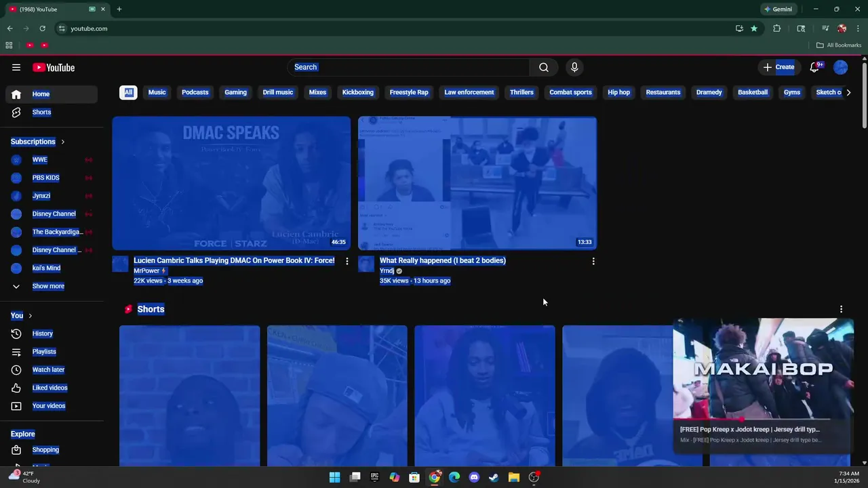Image resolution: width=868 pixels, height=488 pixels.
Task: Open History in the sidebar
Action: coord(52,333)
